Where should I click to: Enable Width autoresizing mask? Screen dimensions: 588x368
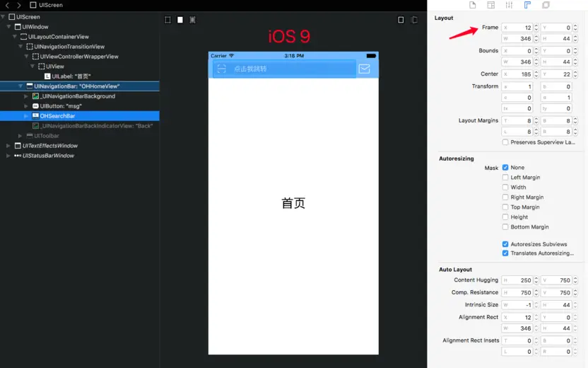pyautogui.click(x=505, y=188)
